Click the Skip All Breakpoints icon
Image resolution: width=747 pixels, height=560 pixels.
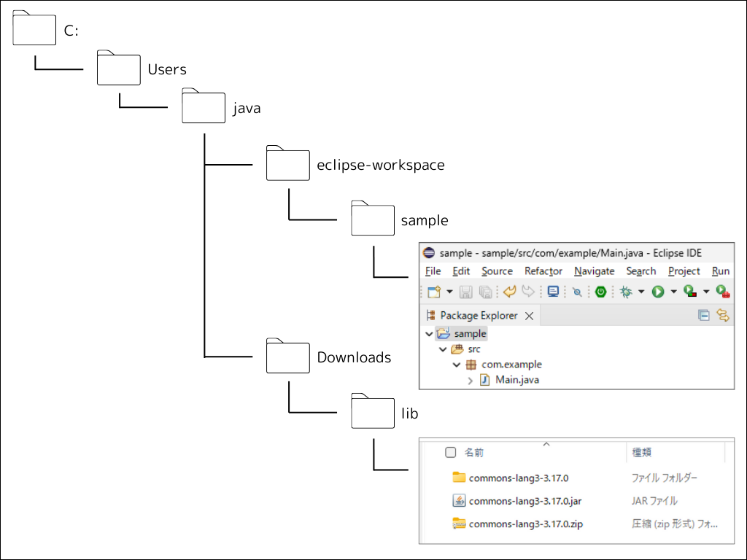tap(577, 292)
